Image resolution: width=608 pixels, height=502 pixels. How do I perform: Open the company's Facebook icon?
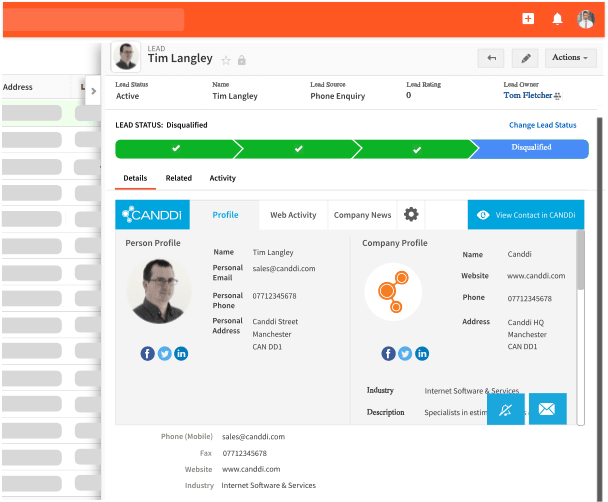point(388,354)
